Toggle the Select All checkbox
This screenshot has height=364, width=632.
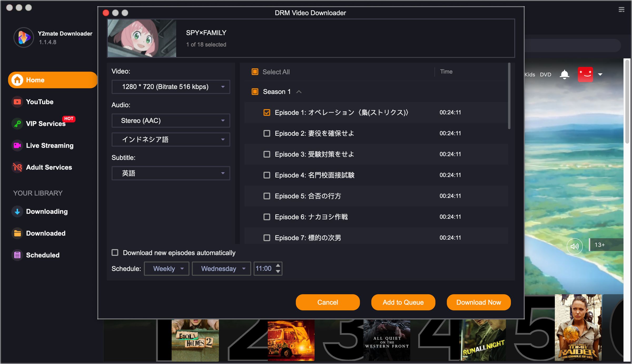255,72
